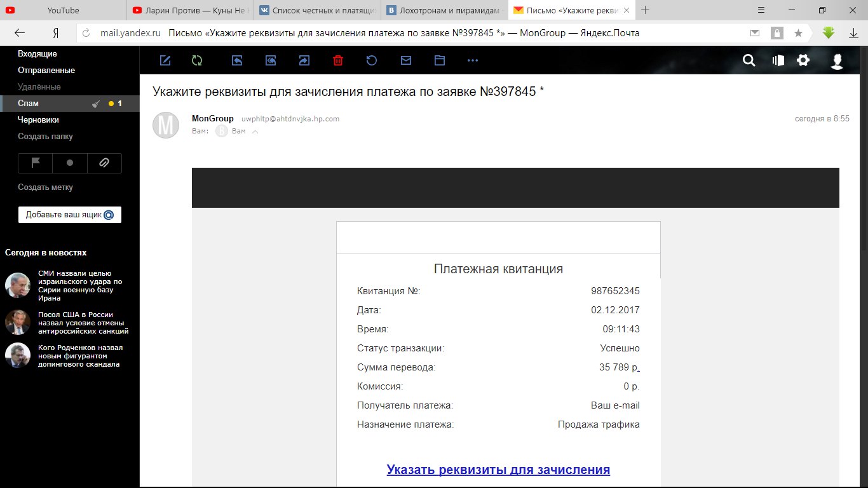Filter messages by flag icon
Image resolution: width=868 pixels, height=488 pixels.
36,163
